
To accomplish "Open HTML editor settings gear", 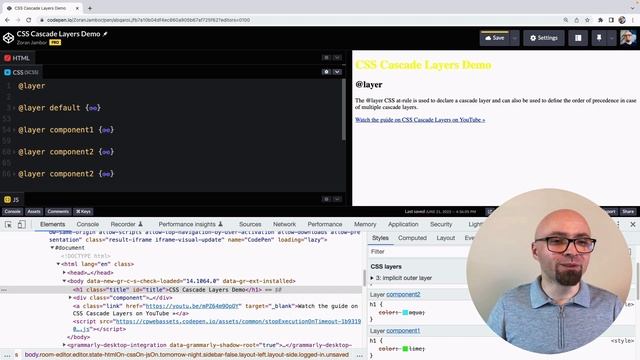I will coord(326,58).
